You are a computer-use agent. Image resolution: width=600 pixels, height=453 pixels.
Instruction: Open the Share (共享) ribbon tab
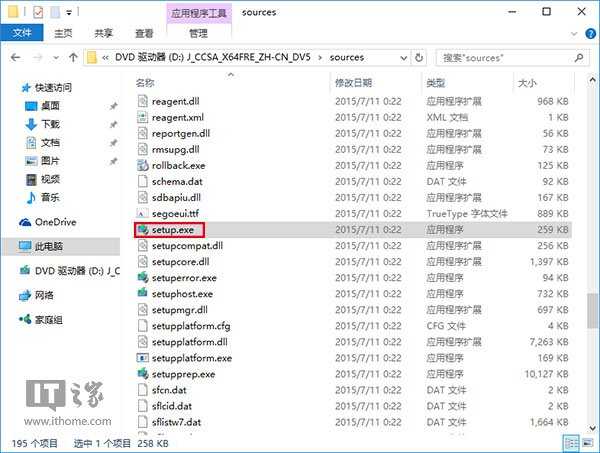pos(104,33)
